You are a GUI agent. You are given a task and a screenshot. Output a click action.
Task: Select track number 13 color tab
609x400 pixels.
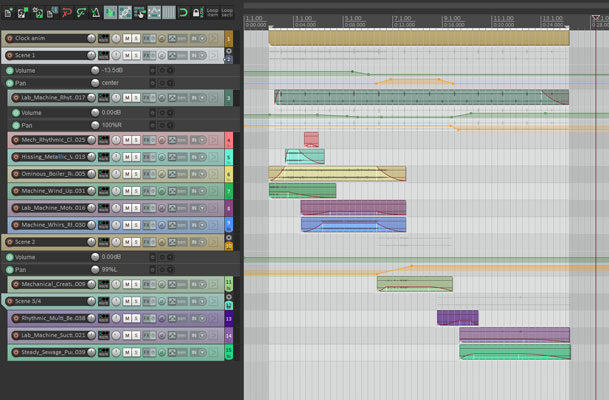229,318
